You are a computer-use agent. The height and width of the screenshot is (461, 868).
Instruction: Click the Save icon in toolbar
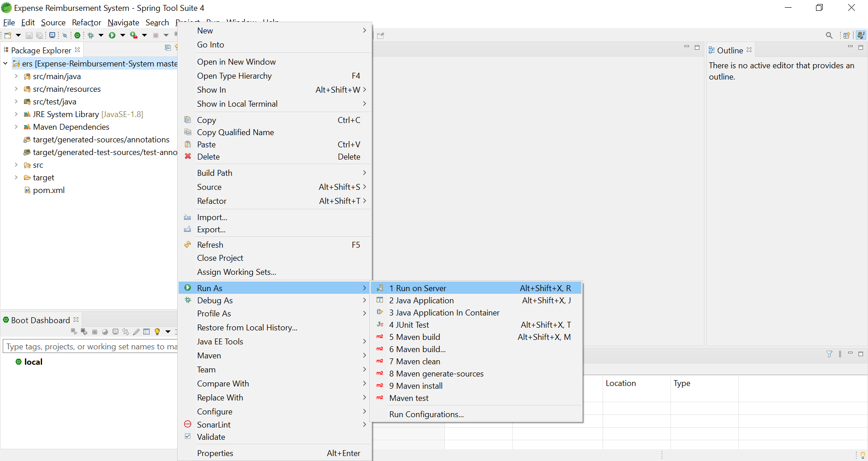pos(29,35)
